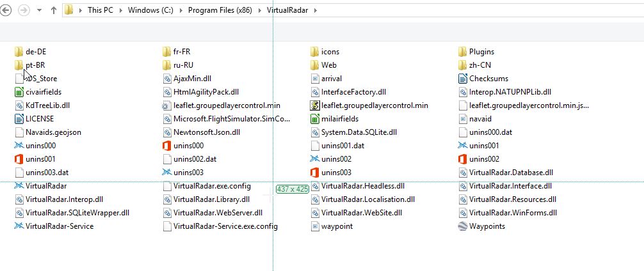Screen dimensions: 644x271
Task: Select the VirtualRadar-Service application icon
Action: point(19,226)
